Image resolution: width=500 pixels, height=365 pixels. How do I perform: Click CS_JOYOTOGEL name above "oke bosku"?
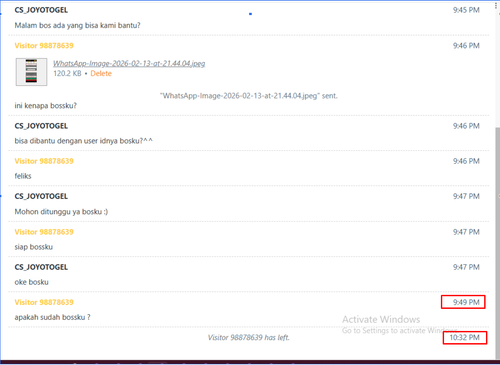41,267
